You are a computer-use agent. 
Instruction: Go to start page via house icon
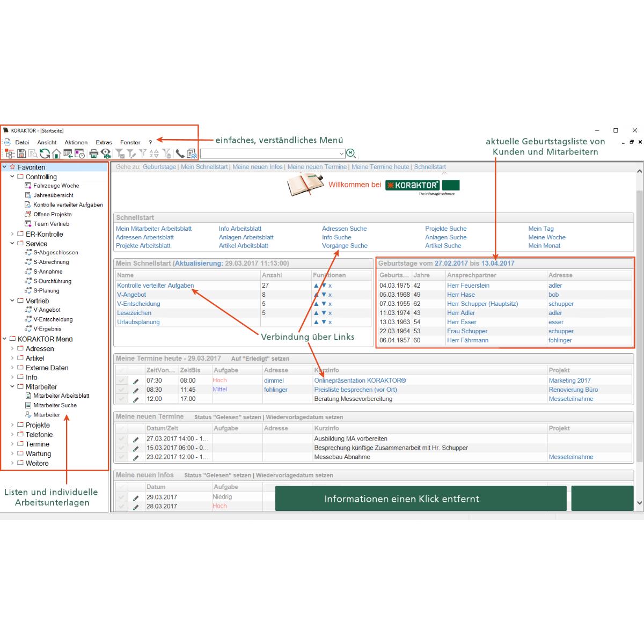coord(56,154)
